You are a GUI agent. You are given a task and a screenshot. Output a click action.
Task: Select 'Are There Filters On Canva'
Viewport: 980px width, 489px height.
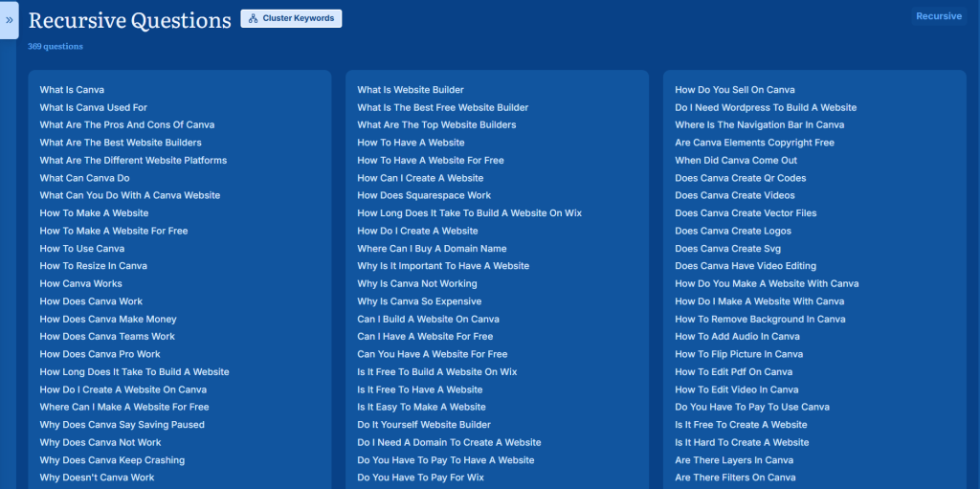click(x=736, y=478)
